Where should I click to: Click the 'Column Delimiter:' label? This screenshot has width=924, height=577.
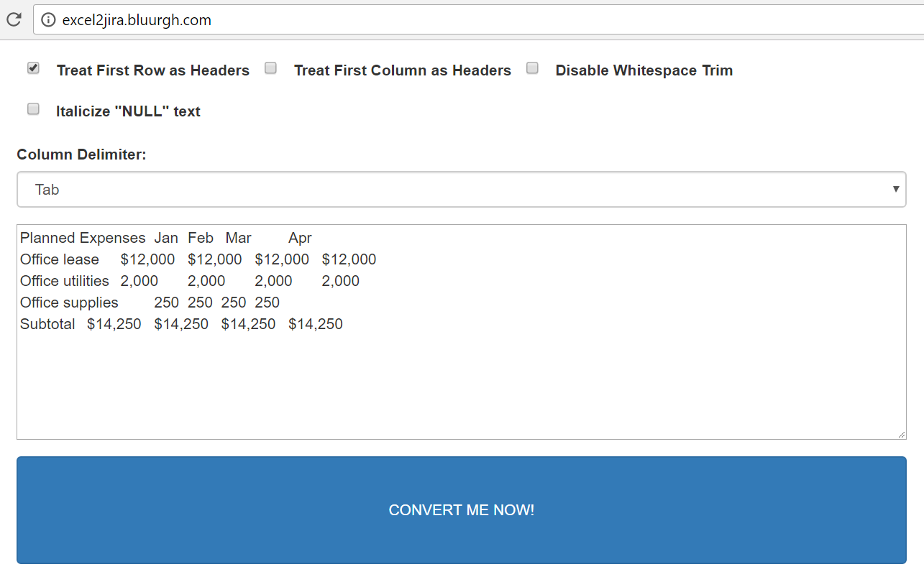coord(81,154)
